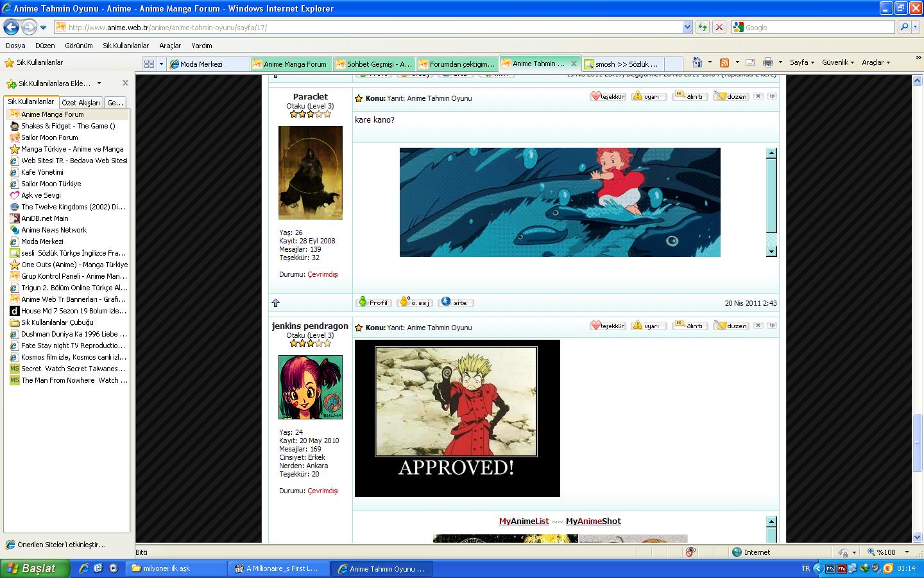Screen dimensions: 924x578
Task: Open the tab list dropdown arrow
Action: (x=161, y=64)
